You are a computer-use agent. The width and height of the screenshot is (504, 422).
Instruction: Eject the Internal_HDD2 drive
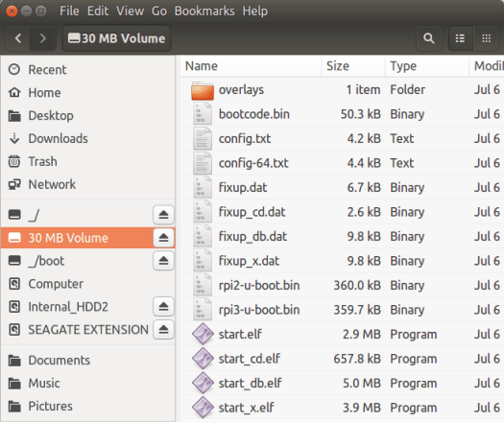pyautogui.click(x=163, y=306)
